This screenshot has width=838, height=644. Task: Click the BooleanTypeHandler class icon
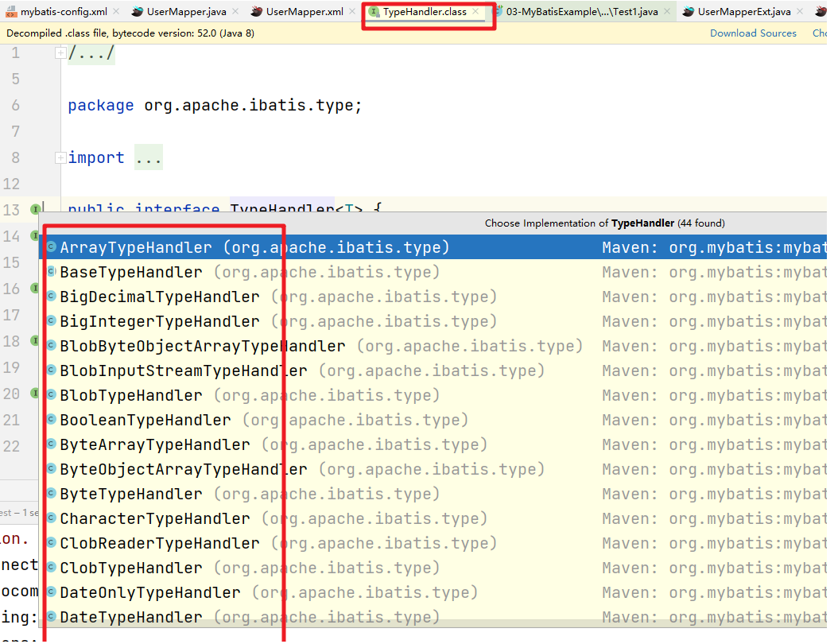52,418
